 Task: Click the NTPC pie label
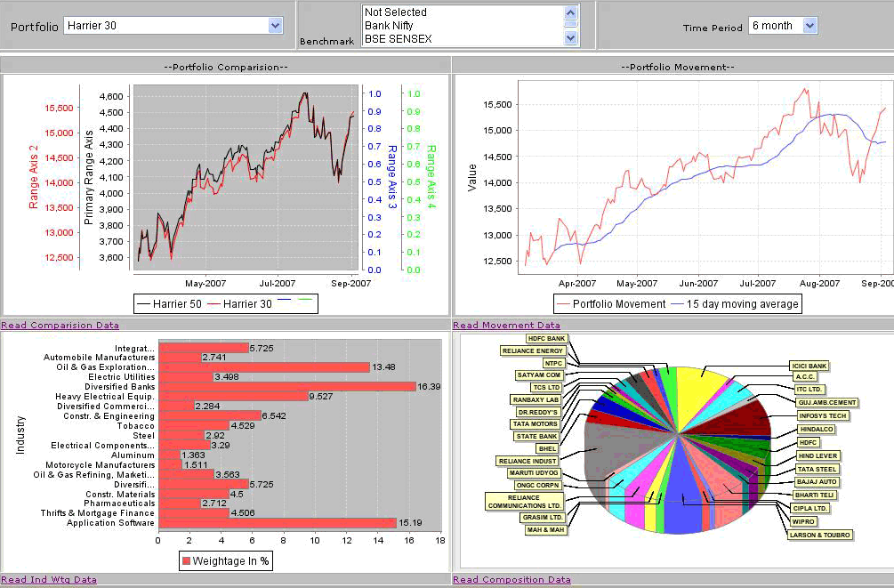click(x=553, y=363)
